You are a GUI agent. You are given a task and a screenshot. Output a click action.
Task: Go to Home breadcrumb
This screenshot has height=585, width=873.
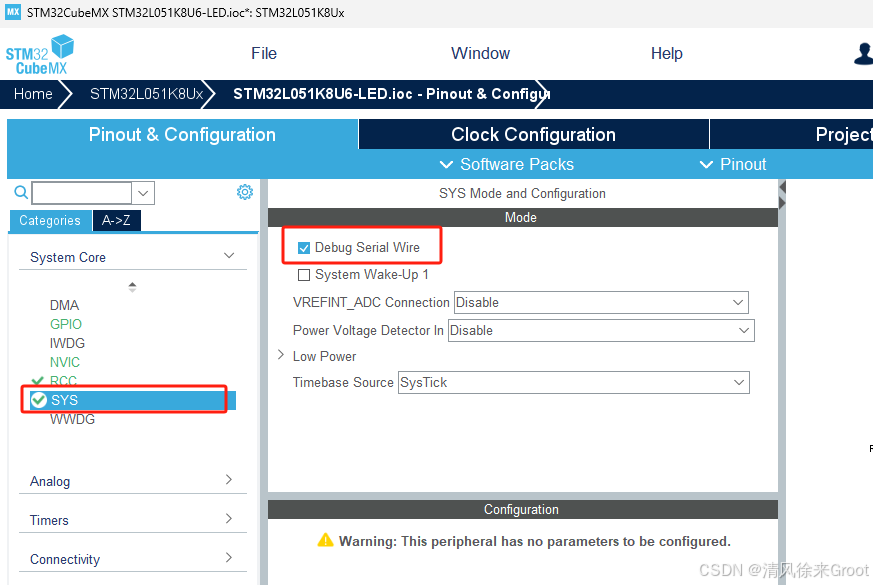[33, 94]
